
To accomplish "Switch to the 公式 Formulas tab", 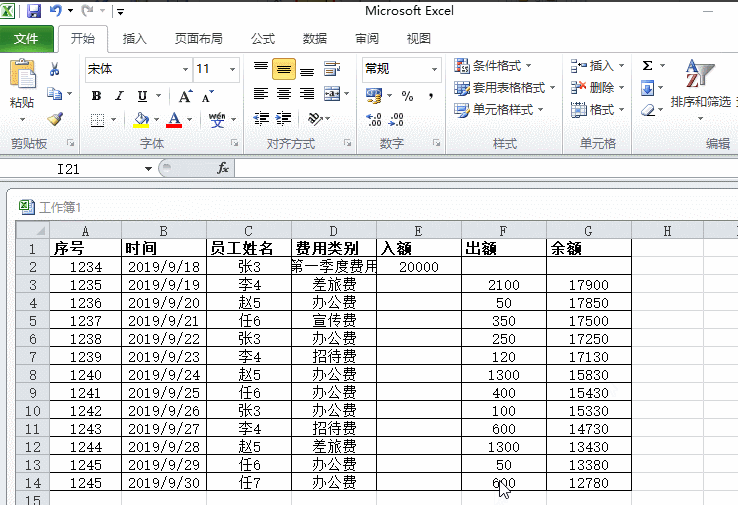I will point(263,39).
